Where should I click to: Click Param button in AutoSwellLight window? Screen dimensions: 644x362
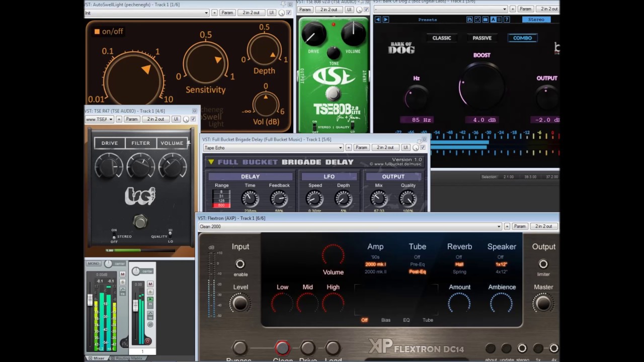coord(227,13)
